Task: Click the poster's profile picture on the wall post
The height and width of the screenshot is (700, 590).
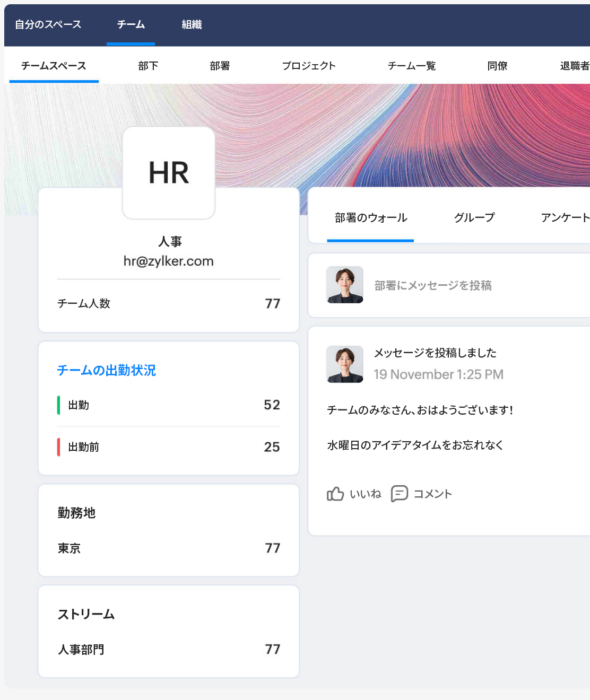Action: [x=344, y=364]
